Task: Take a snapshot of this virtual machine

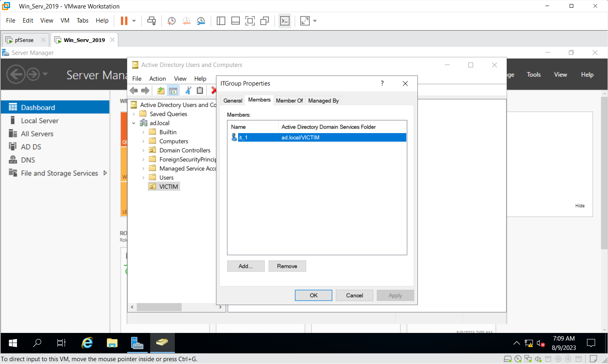Action: (172, 21)
